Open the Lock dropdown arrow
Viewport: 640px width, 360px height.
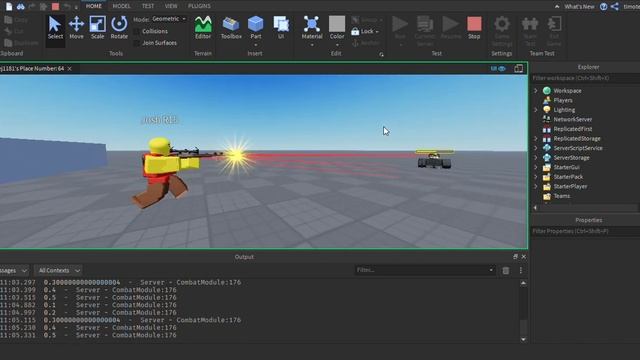pyautogui.click(x=377, y=31)
